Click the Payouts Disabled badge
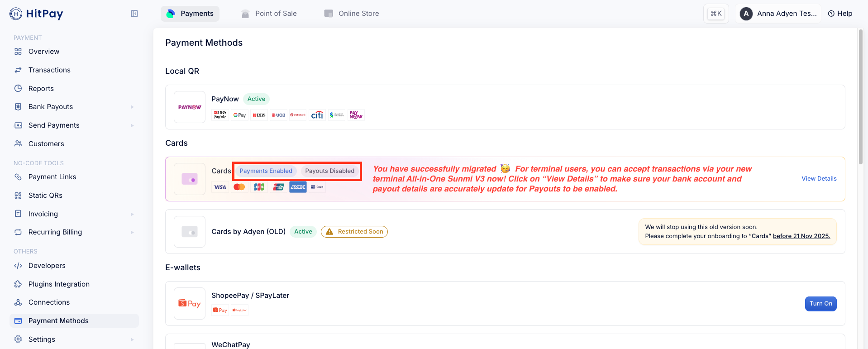 pos(330,171)
